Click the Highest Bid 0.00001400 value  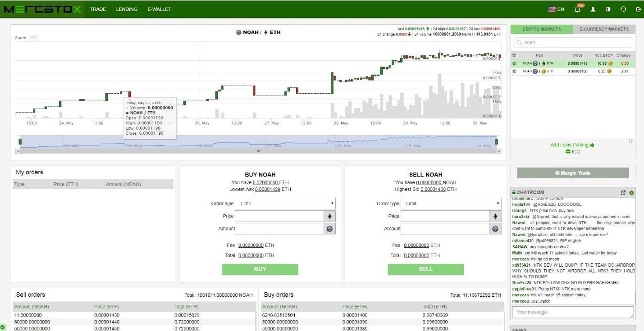click(x=433, y=189)
